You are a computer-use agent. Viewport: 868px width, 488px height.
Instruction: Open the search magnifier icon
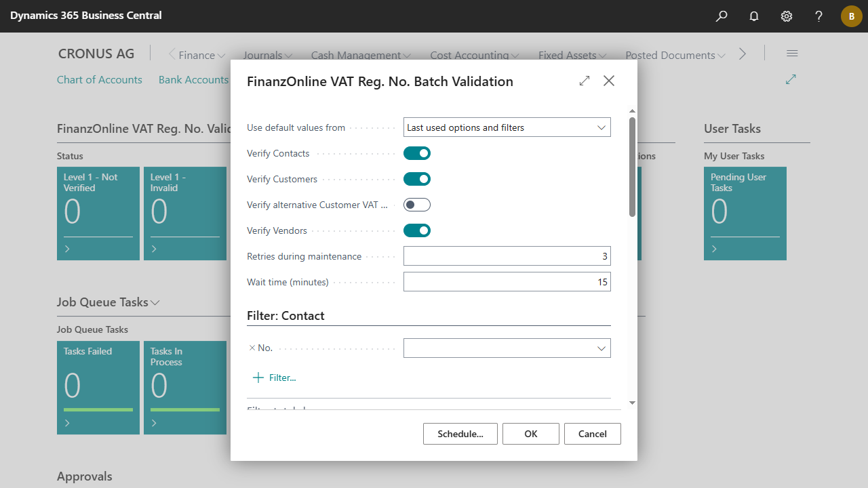[x=722, y=16]
